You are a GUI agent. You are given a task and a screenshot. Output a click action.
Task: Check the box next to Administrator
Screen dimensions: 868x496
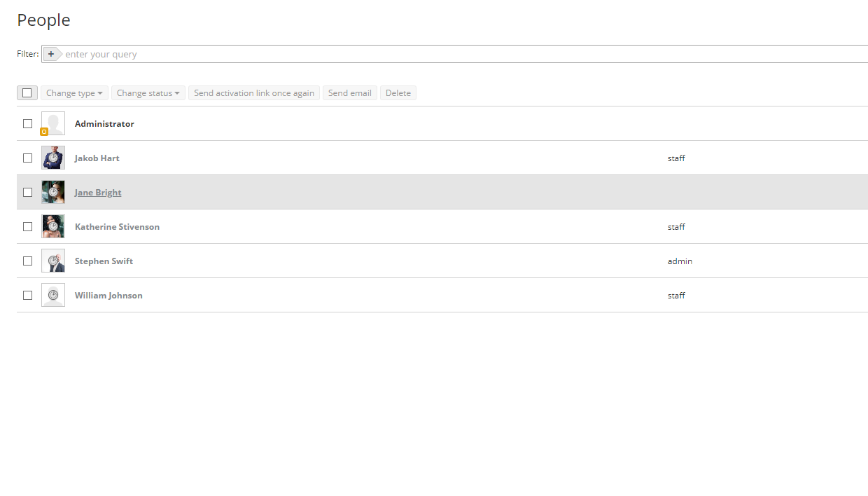tap(27, 123)
